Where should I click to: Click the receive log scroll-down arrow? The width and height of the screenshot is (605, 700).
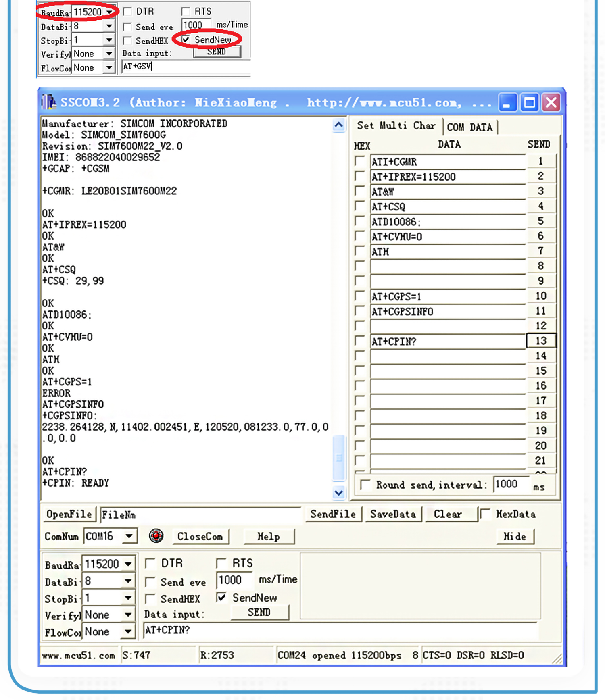[339, 493]
